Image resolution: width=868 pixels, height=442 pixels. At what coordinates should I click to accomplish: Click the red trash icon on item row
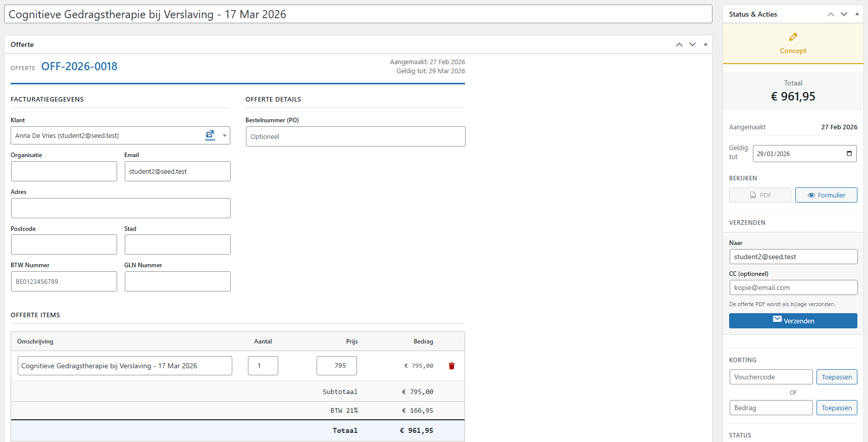coord(451,366)
